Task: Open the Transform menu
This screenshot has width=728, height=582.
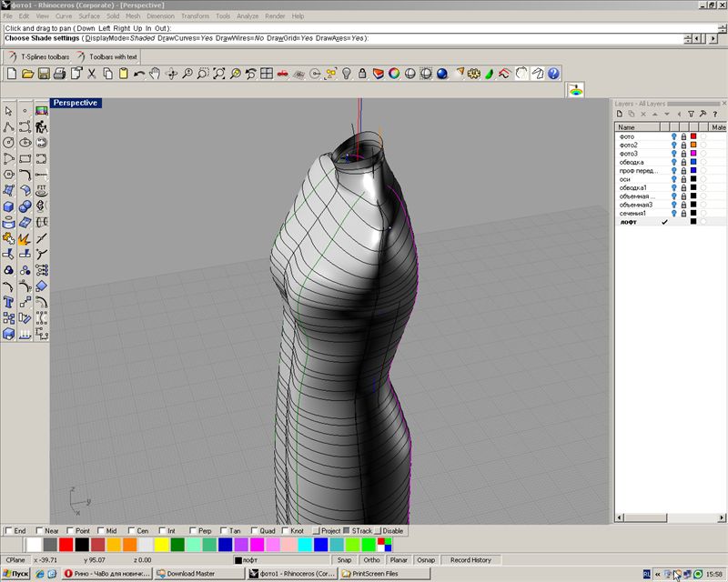Action: 195,16
